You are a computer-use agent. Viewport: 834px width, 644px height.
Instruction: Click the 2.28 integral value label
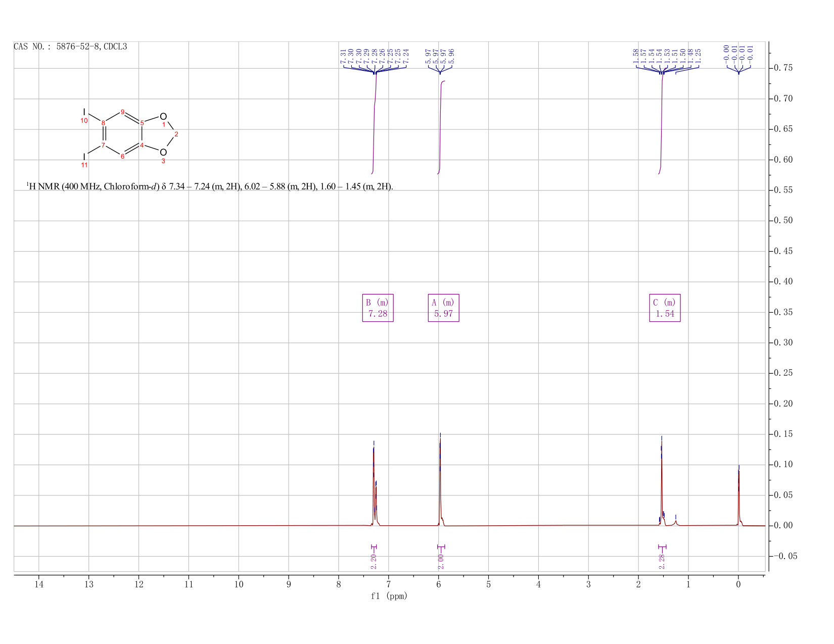[x=662, y=561]
